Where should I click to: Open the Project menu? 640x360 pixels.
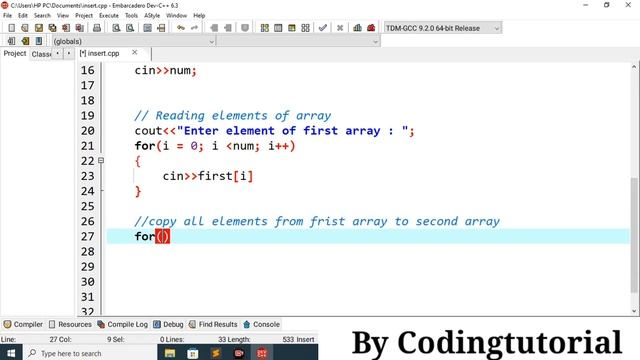tap(84, 16)
